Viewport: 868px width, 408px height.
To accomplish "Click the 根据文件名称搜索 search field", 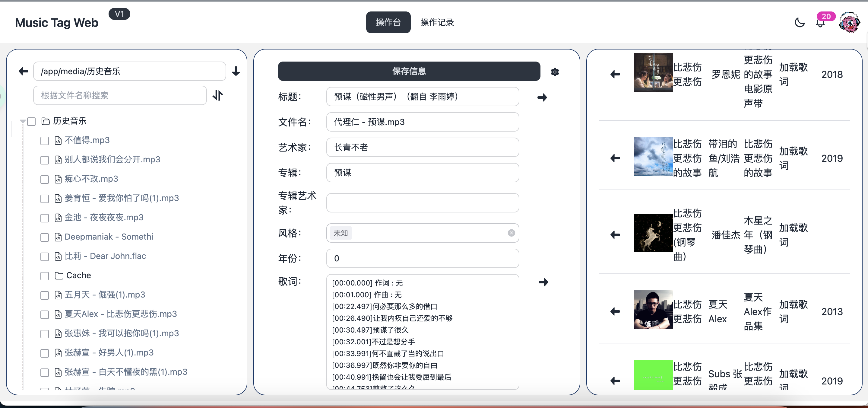I will pos(120,95).
